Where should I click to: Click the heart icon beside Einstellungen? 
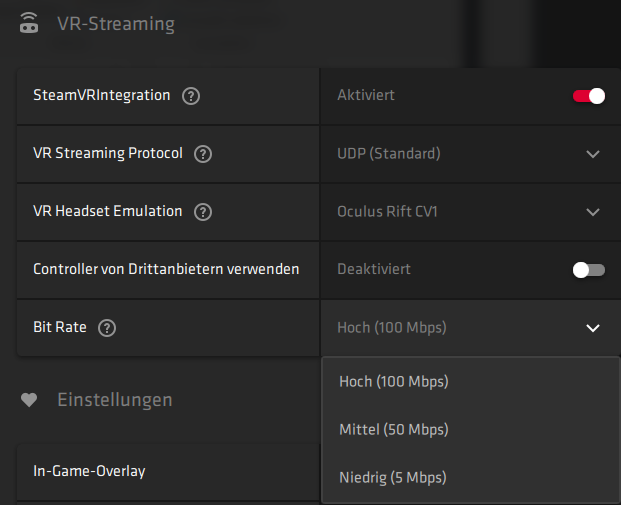click(29, 400)
